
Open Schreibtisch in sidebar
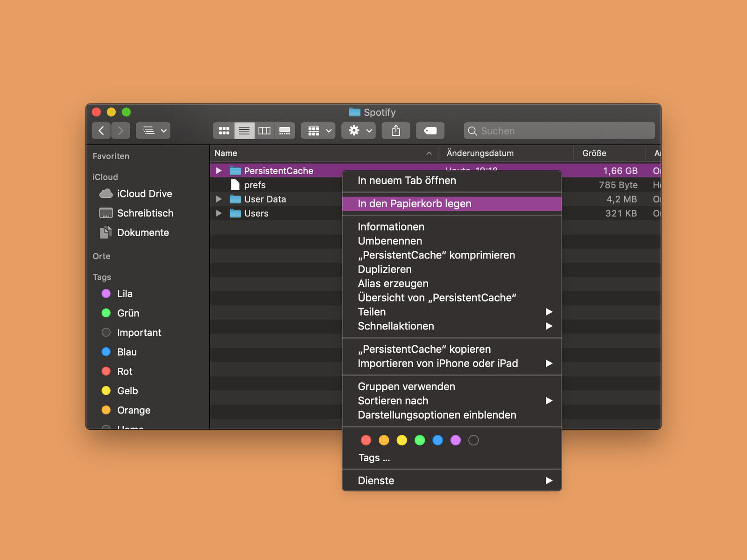pos(136,213)
